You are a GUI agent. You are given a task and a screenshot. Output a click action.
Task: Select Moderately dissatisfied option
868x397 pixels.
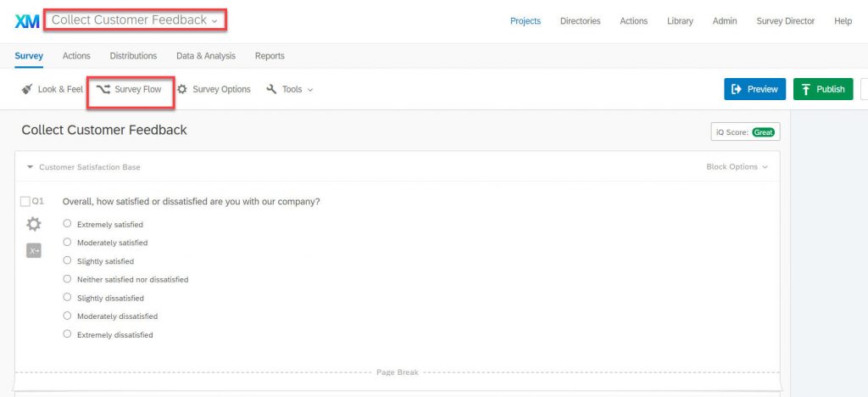(x=67, y=316)
